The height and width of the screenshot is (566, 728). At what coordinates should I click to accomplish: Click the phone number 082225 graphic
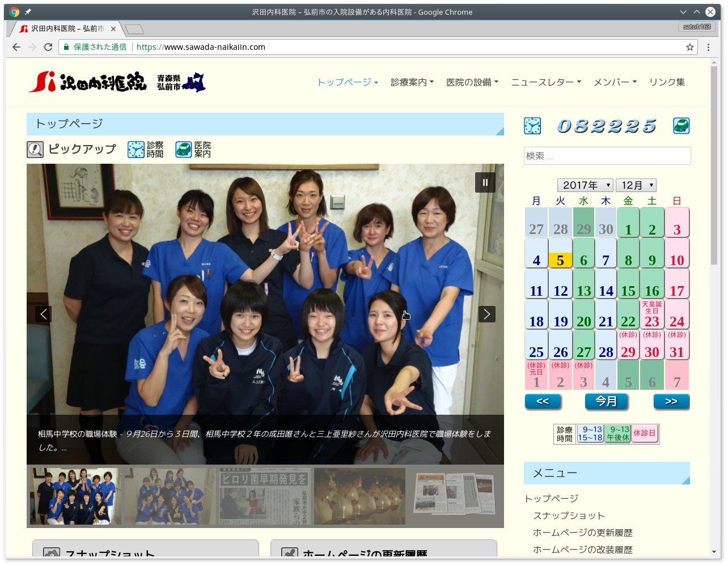pyautogui.click(x=607, y=126)
